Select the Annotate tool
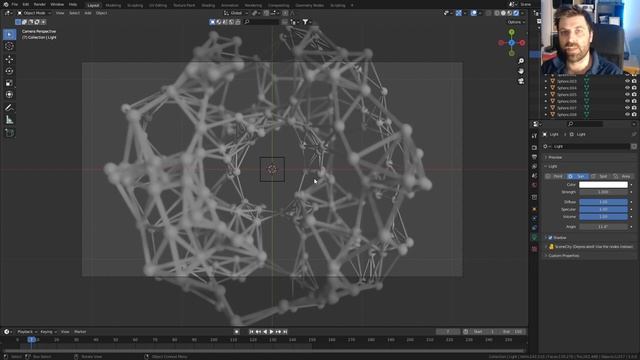This screenshot has width=640, height=360. 9,108
